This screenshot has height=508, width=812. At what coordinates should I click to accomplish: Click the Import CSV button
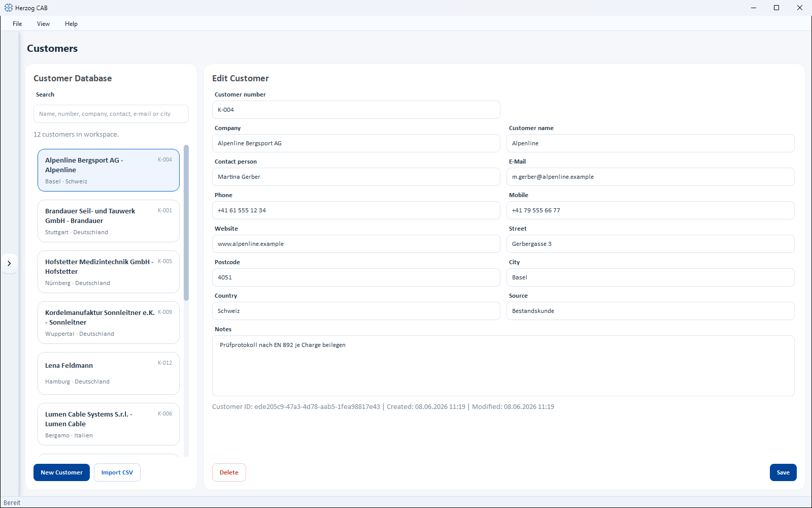click(x=117, y=472)
